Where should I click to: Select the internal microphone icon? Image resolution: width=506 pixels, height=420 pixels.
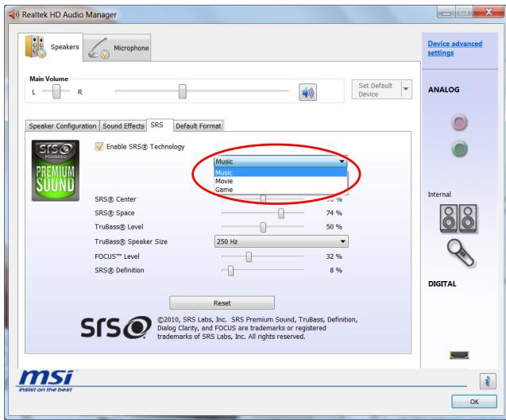[x=461, y=253]
